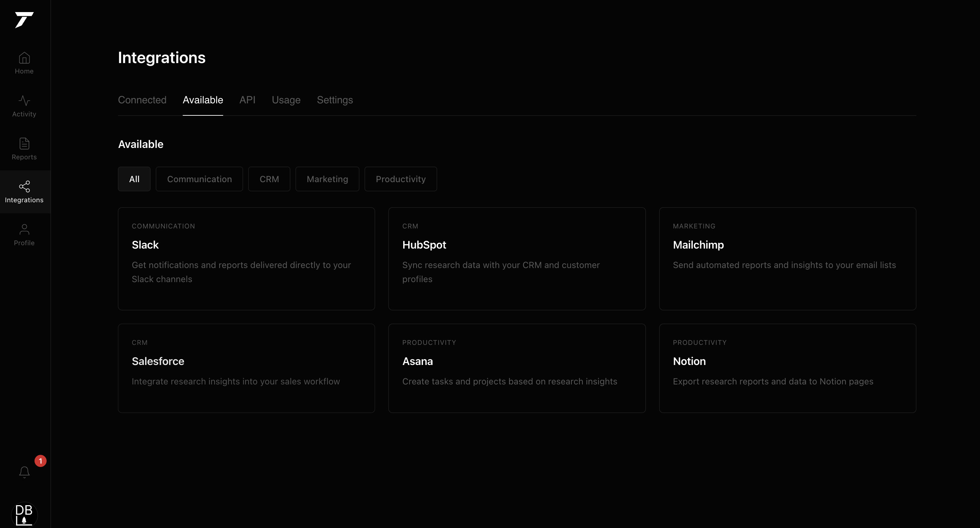Open the Settings tab

click(x=335, y=100)
